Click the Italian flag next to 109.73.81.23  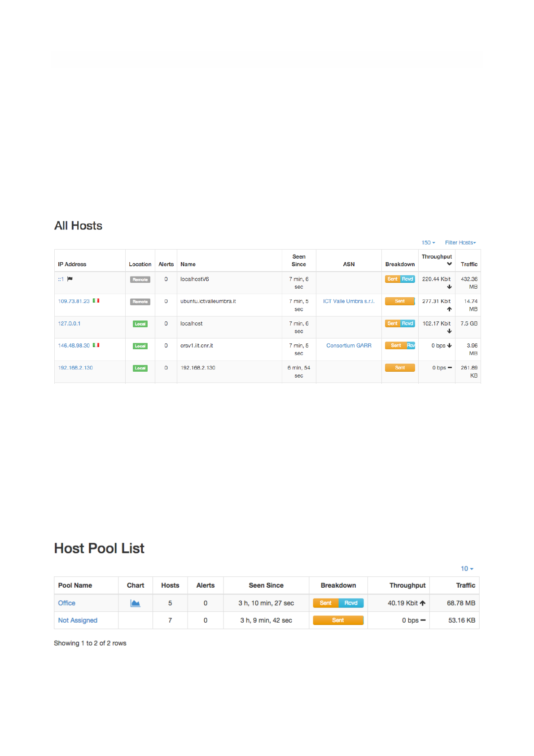96,301
